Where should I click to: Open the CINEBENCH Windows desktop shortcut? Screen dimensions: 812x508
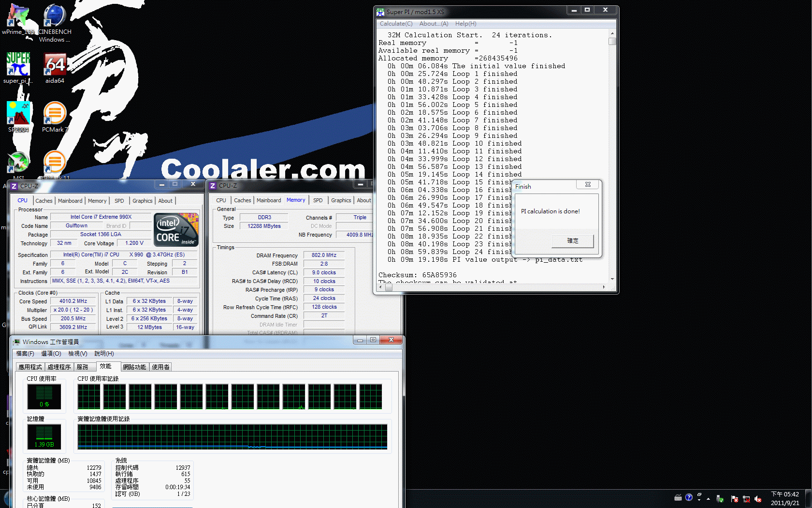click(x=55, y=23)
